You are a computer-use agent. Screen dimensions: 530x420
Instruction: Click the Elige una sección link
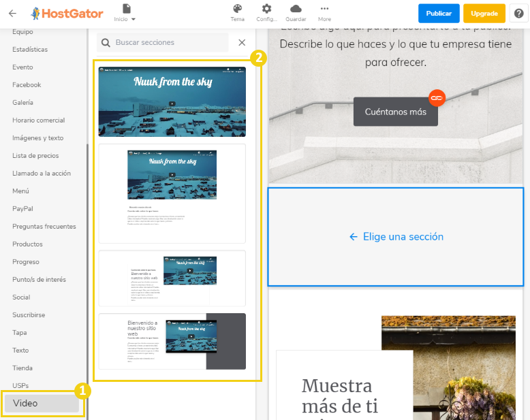tap(396, 237)
